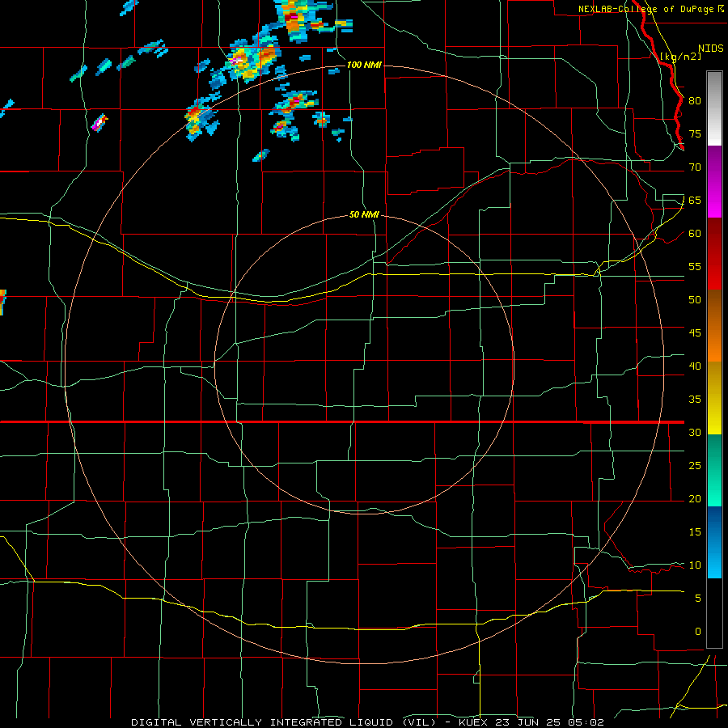Click the 5 value on the scale
Viewport: 728px width, 728px height.
(x=698, y=599)
